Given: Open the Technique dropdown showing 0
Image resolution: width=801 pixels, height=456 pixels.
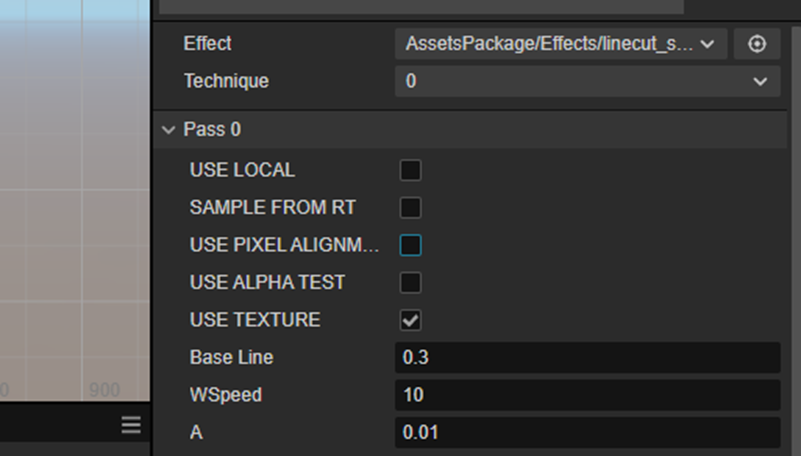Looking at the screenshot, I should 587,81.
